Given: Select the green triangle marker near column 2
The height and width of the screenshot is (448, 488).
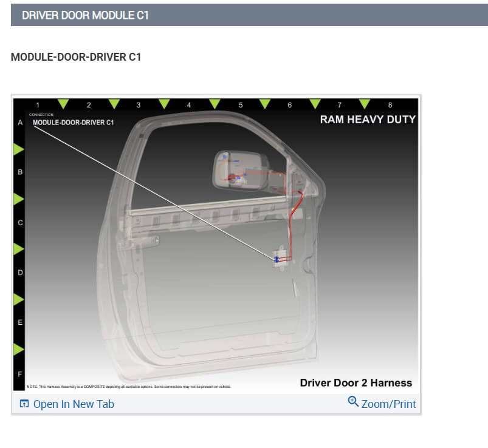Looking at the screenshot, I should pyautogui.click(x=114, y=103).
